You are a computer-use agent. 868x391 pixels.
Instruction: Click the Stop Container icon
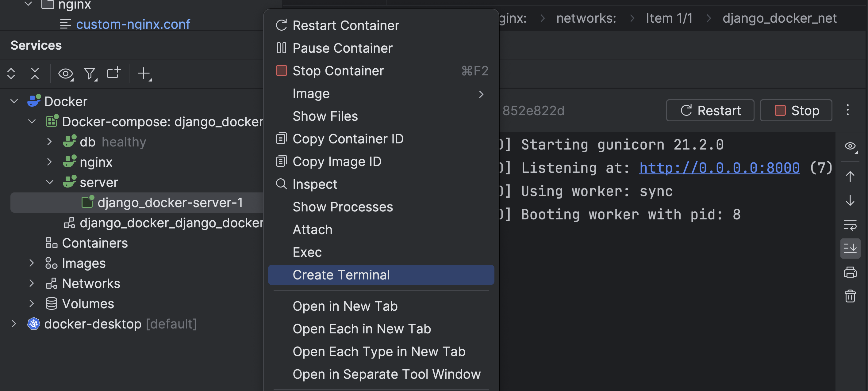[x=281, y=70]
